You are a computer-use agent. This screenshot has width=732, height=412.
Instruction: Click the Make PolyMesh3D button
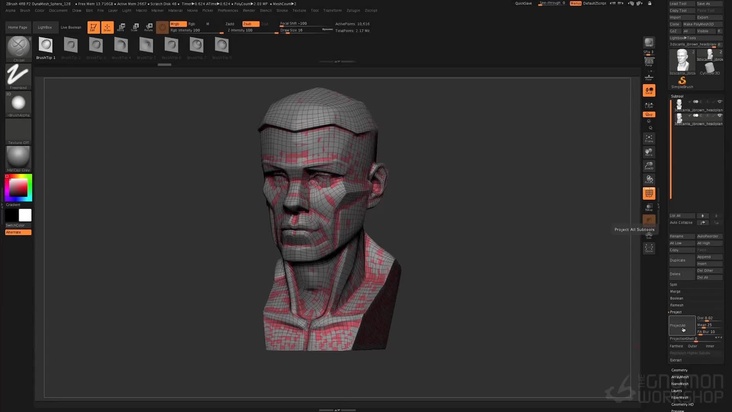(x=703, y=24)
